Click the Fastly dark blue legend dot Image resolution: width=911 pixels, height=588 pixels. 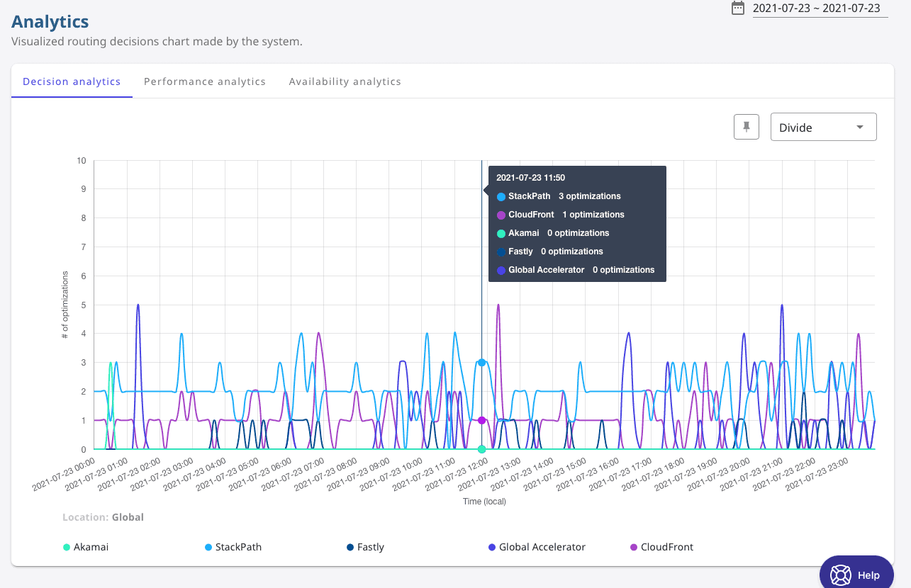pos(350,547)
